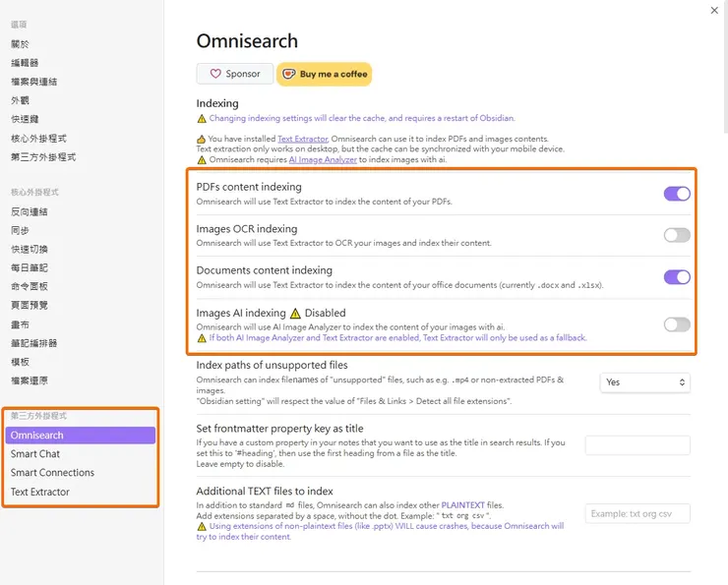
Task: Click the Buy me a coffee button
Action: [324, 74]
